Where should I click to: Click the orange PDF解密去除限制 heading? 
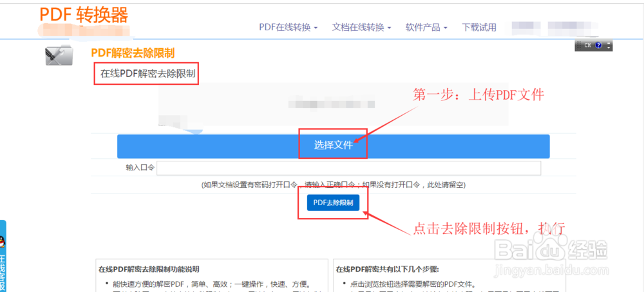pos(133,53)
